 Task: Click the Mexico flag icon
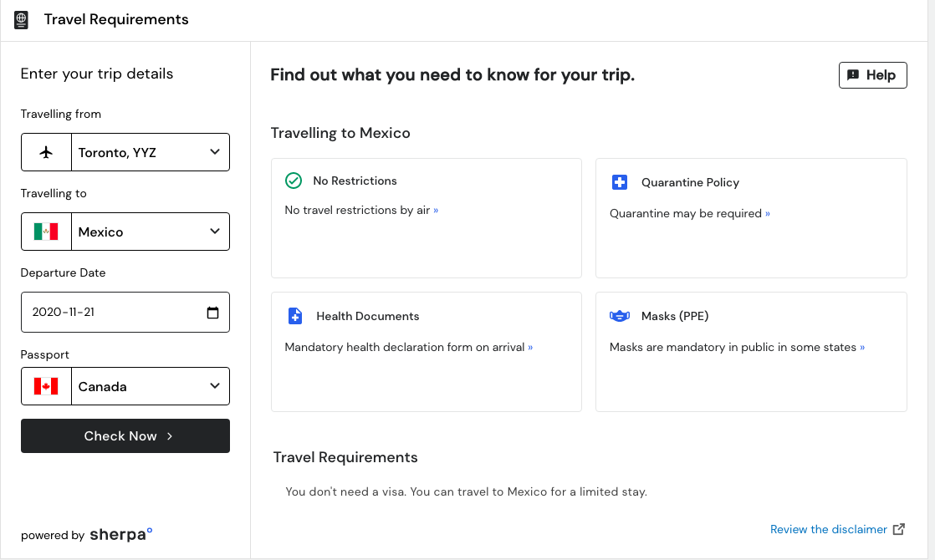tap(46, 232)
